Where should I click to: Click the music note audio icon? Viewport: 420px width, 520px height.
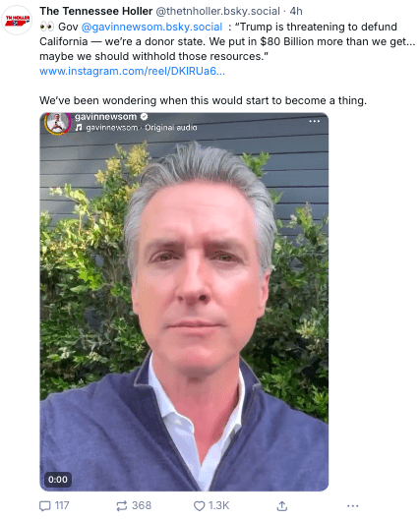pyautogui.click(x=79, y=128)
